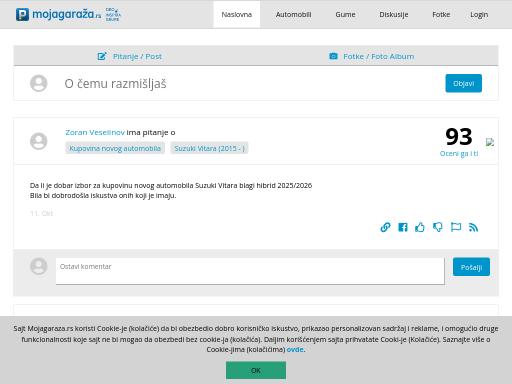Like the post with thumbs up

point(420,227)
